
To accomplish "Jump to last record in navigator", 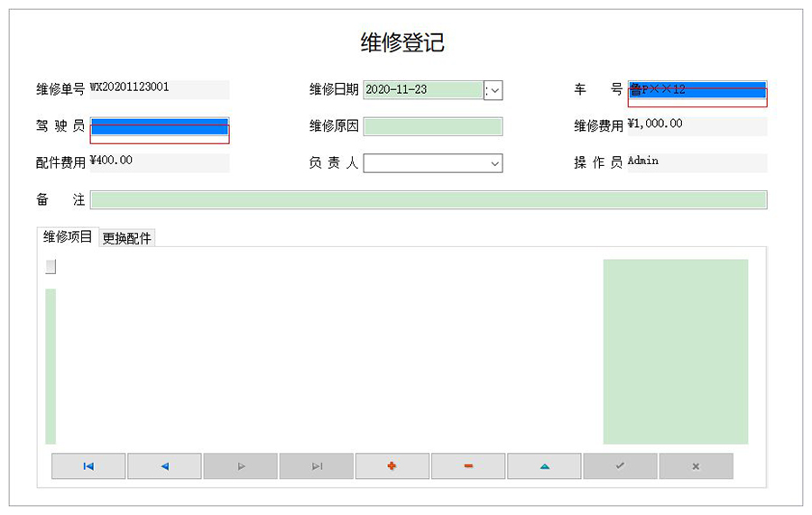I will coord(316,466).
